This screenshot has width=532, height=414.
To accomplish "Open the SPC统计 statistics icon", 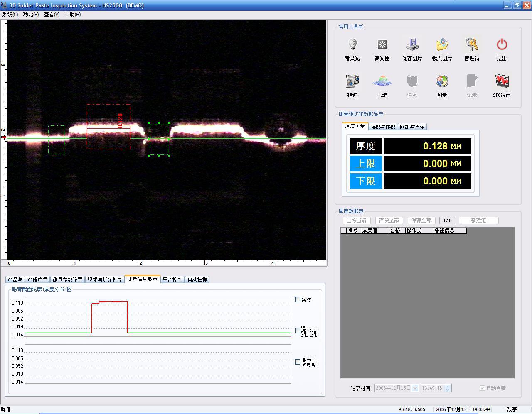I will point(502,81).
